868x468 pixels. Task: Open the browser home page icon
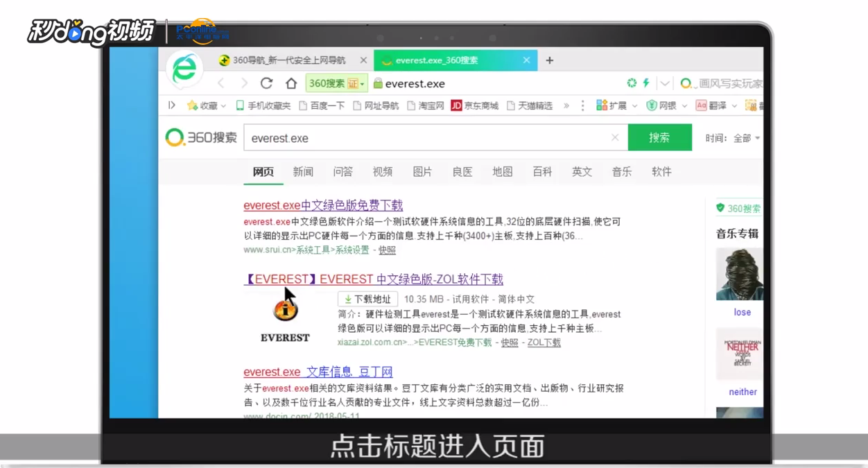291,83
